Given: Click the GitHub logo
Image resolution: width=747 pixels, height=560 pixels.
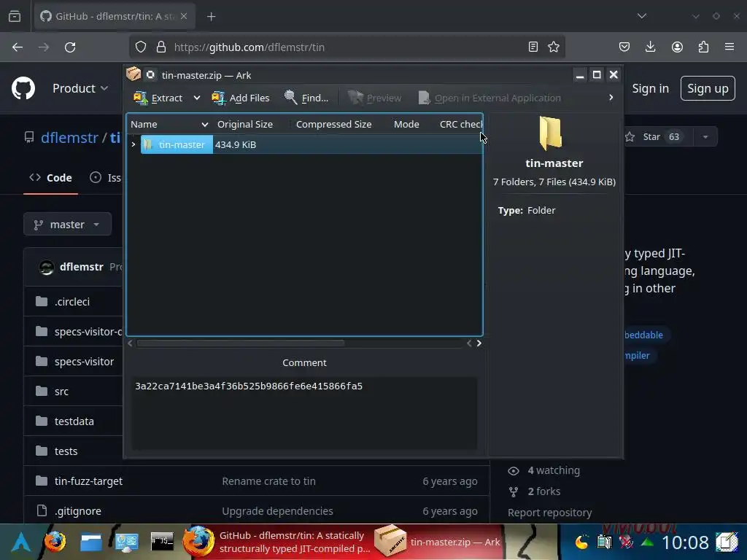Looking at the screenshot, I should pyautogui.click(x=23, y=88).
